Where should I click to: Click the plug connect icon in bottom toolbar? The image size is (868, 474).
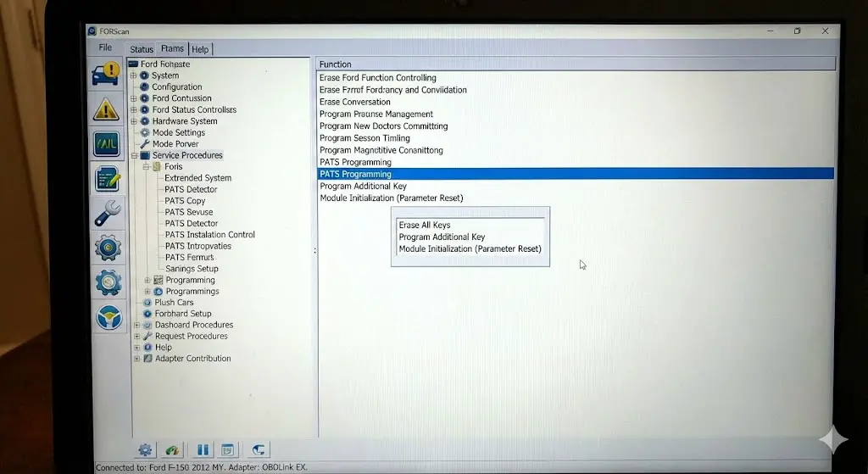tap(259, 450)
